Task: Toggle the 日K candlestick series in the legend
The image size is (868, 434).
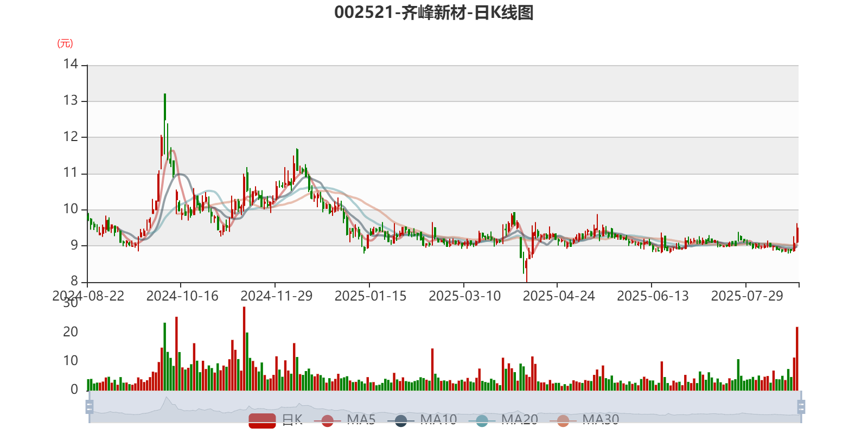Action: pyautogui.click(x=276, y=420)
